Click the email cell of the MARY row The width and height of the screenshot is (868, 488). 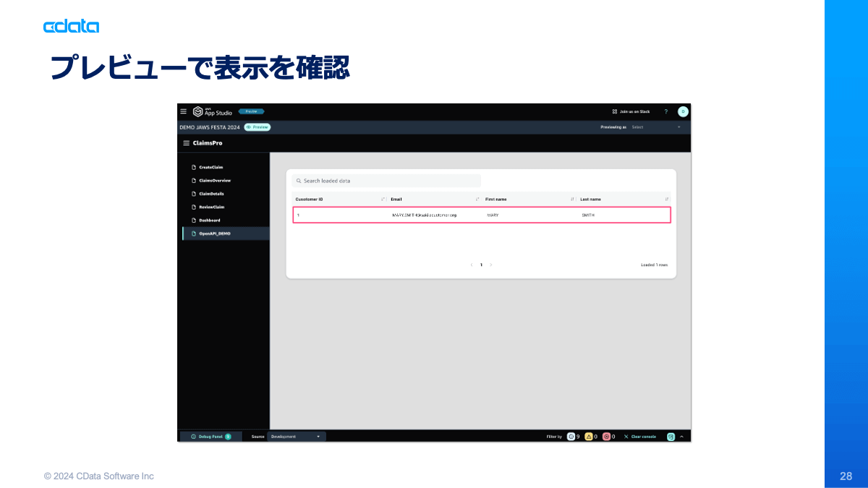coord(424,215)
